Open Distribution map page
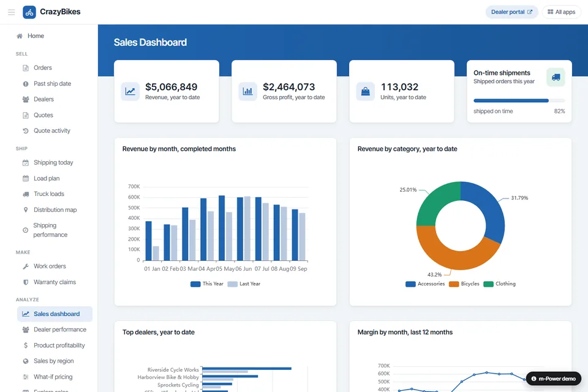 [x=55, y=210]
